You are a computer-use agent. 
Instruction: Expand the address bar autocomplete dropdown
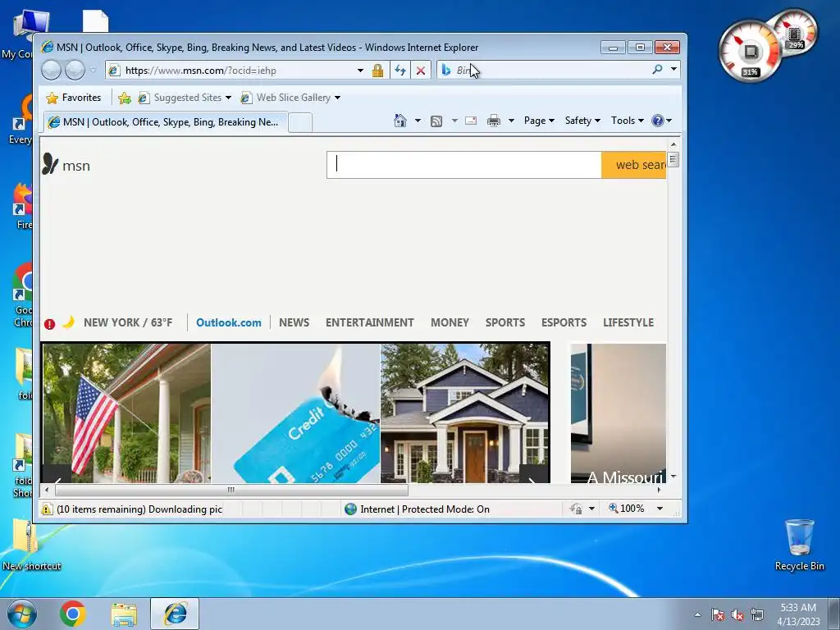(361, 71)
